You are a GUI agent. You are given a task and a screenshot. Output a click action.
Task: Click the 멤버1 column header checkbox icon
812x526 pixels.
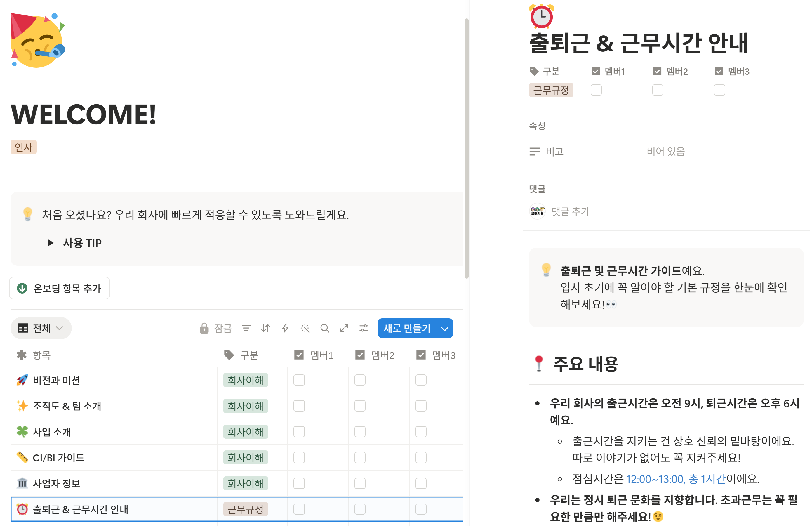pos(299,355)
